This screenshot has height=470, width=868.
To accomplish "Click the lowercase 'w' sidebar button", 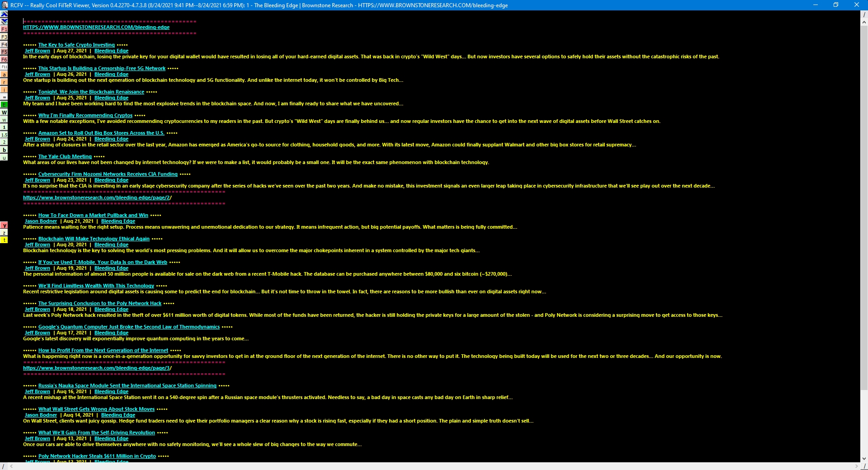I will coord(4,120).
